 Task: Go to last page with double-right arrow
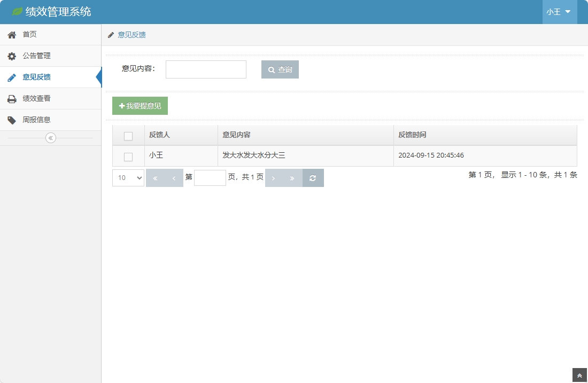coord(292,178)
